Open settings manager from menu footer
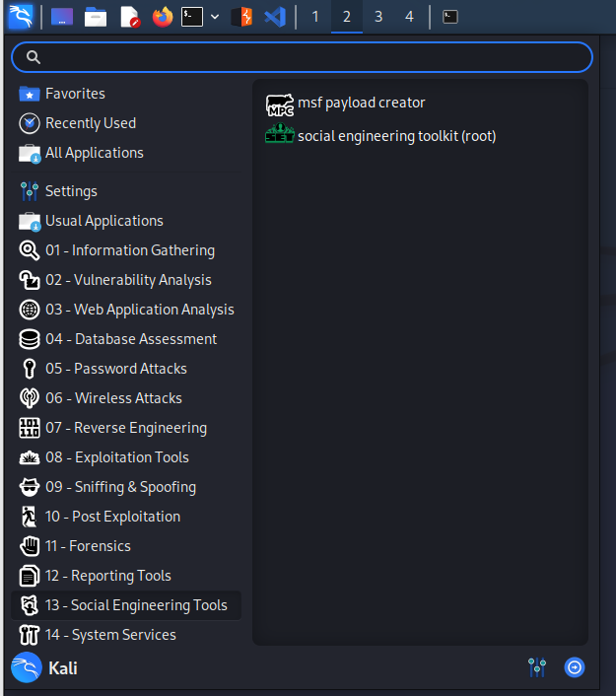The image size is (616, 696). click(537, 667)
